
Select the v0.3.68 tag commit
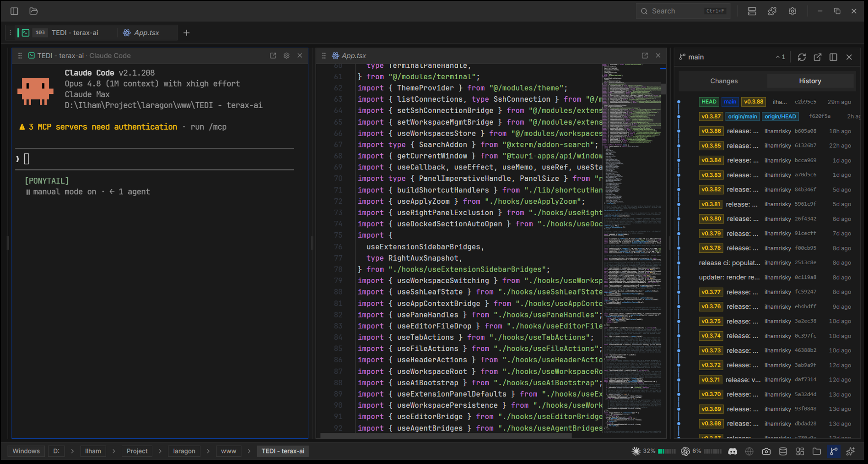[x=766, y=424]
